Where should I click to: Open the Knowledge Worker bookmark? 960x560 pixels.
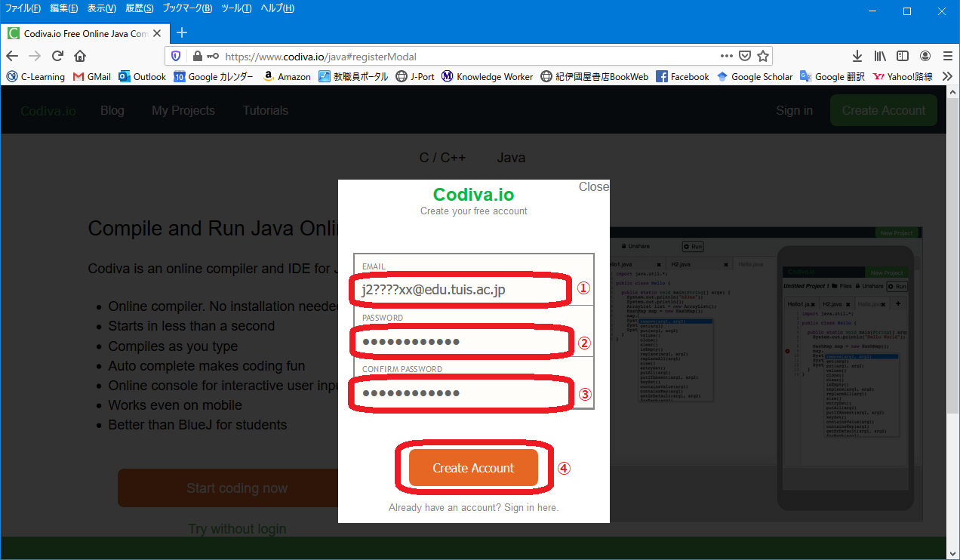click(488, 76)
